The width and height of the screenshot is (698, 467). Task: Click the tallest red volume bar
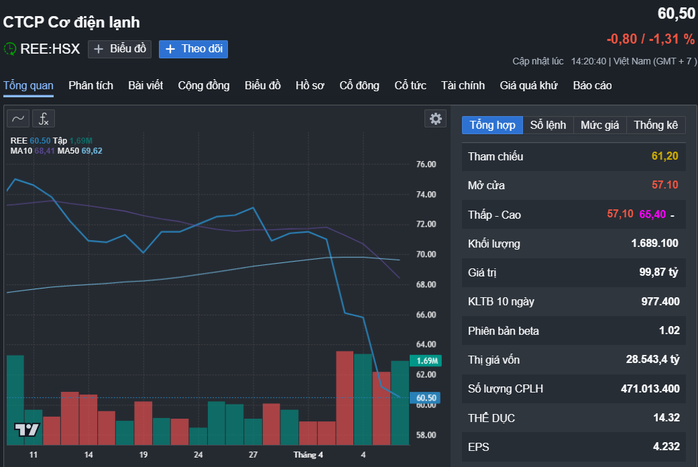coord(345,398)
